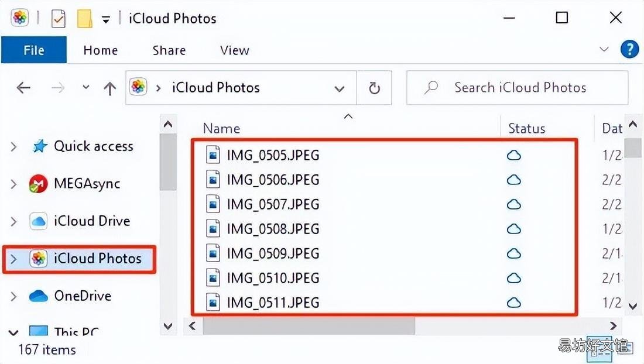Open the Customize Quick Access Toolbar dropdown

[106, 20]
